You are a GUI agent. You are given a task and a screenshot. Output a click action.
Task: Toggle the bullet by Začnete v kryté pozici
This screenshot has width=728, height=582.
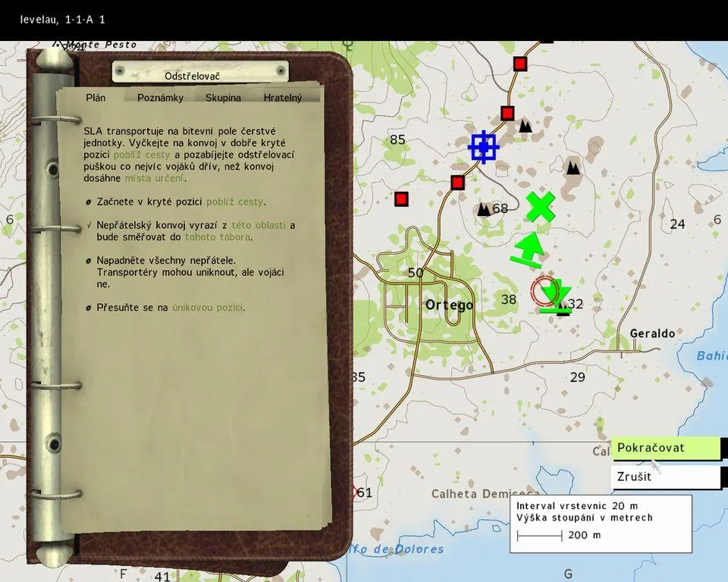pyautogui.click(x=89, y=202)
